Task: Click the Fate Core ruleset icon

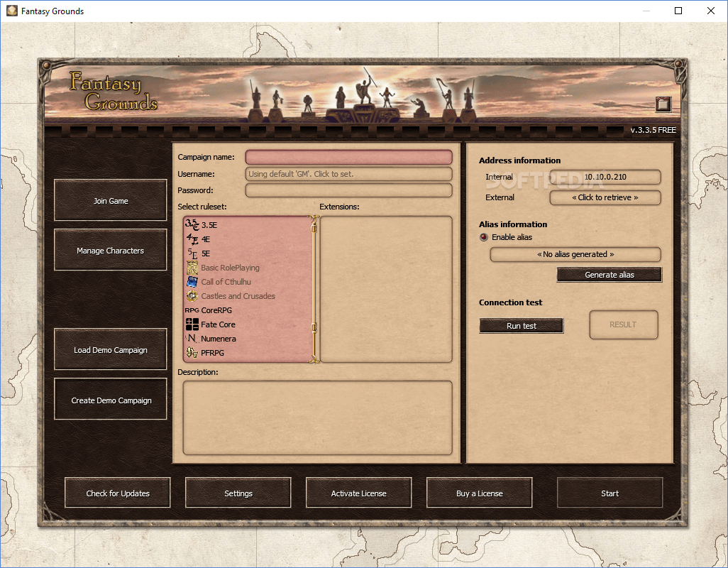Action: 192,324
